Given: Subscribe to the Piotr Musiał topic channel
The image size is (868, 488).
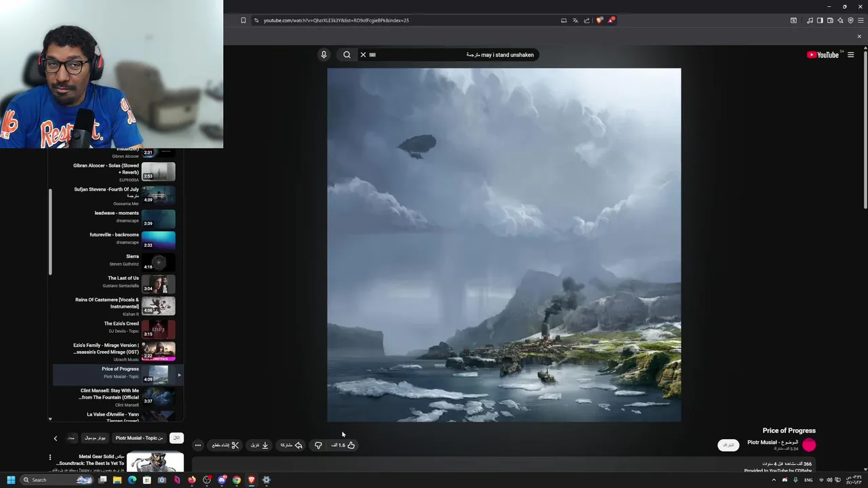Looking at the screenshot, I should click(x=728, y=445).
